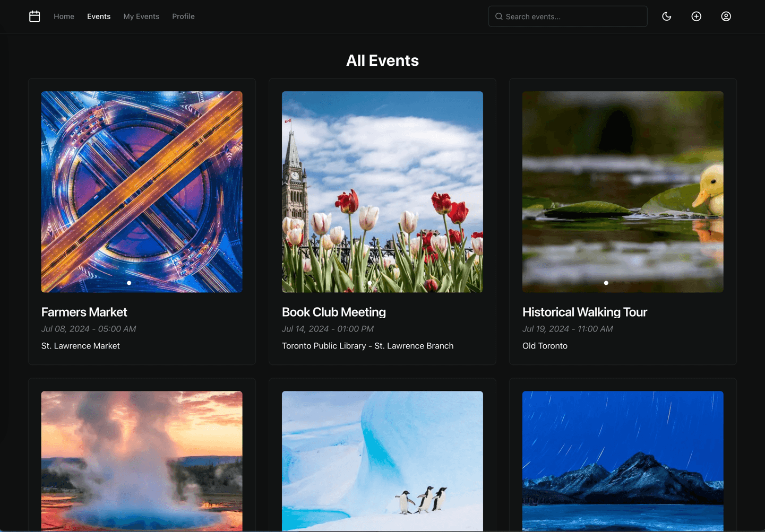Open the Events nav item

[x=99, y=16]
